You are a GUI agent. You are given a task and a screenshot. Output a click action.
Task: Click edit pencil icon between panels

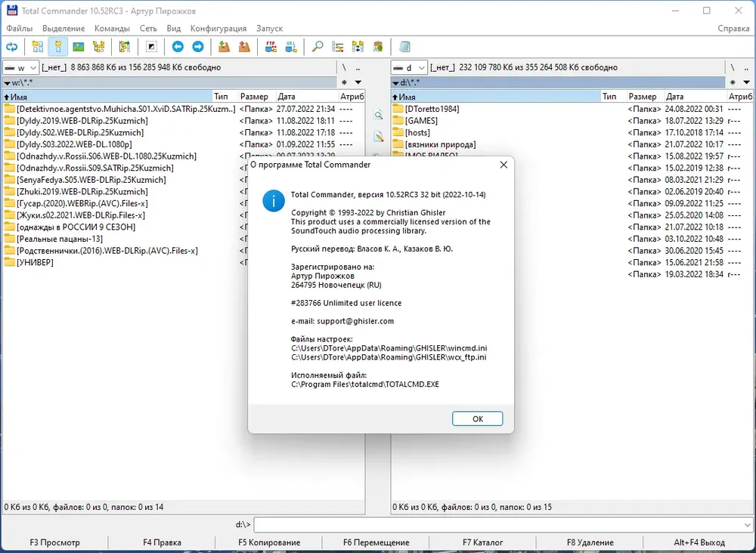click(379, 137)
